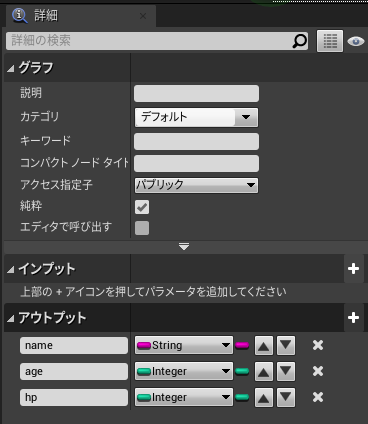Screen dimensions: 368x424
Task: Click the container type pill for hp
Action: pos(242,397)
